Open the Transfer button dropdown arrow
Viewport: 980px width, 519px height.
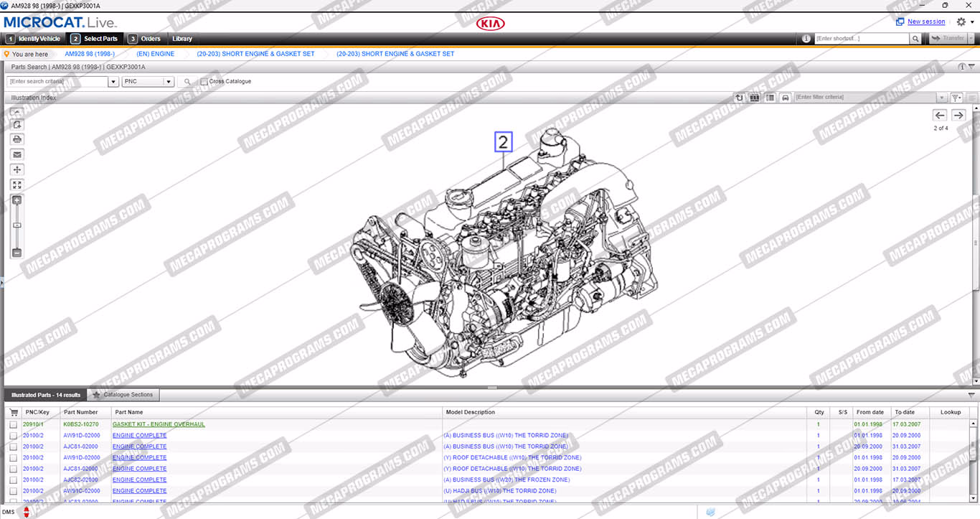[972, 39]
